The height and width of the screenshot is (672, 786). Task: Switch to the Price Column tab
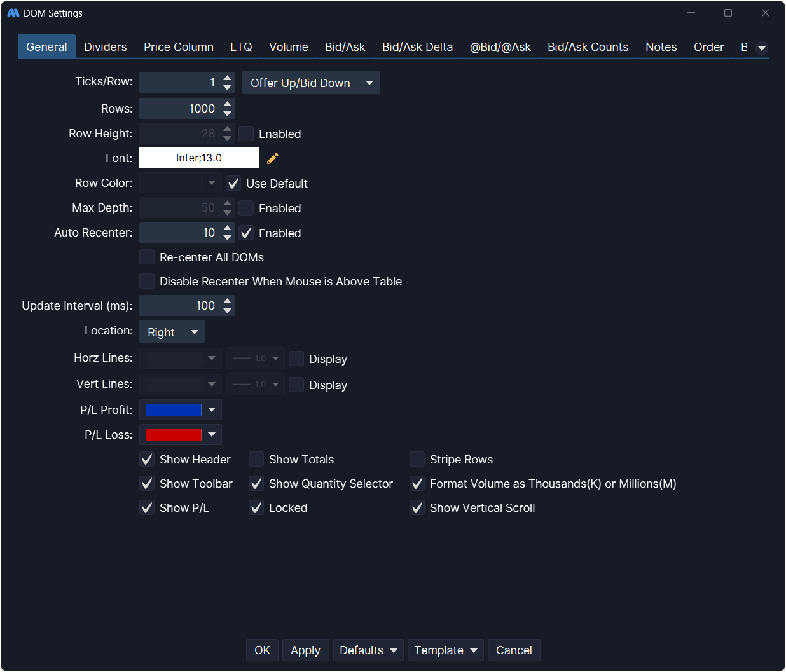tap(179, 47)
